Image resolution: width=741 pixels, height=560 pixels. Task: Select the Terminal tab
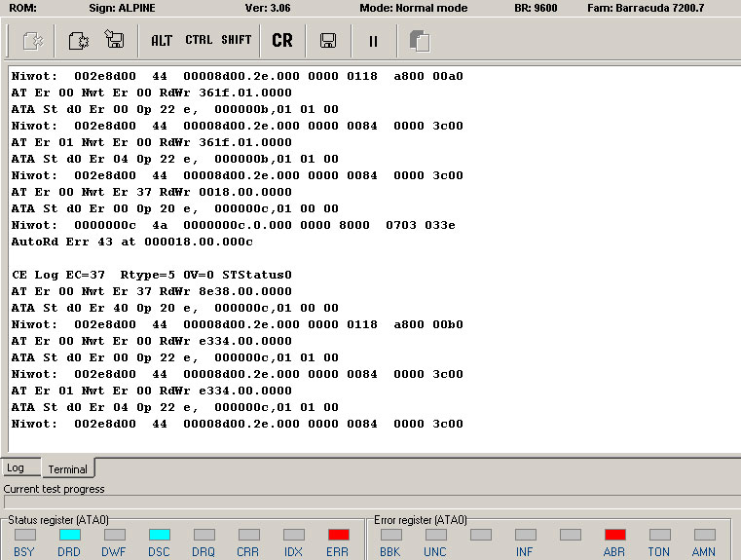(67, 468)
